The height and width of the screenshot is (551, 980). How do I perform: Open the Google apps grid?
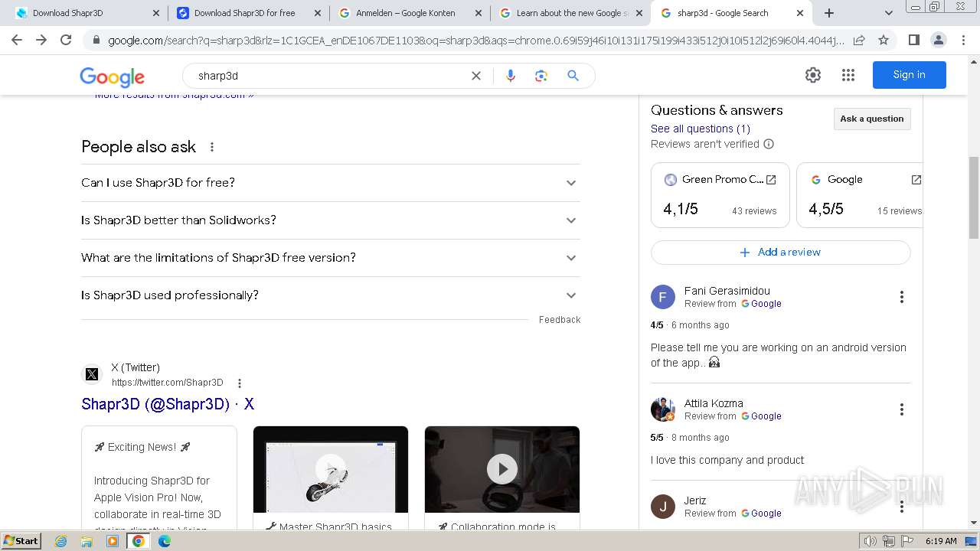[x=848, y=74]
